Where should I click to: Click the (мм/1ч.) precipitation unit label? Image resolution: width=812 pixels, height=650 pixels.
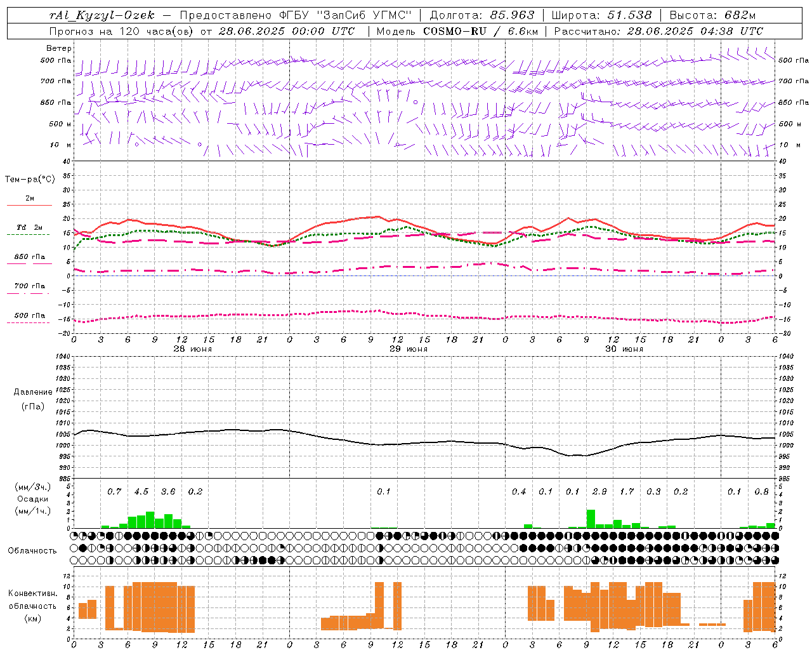click(x=33, y=510)
